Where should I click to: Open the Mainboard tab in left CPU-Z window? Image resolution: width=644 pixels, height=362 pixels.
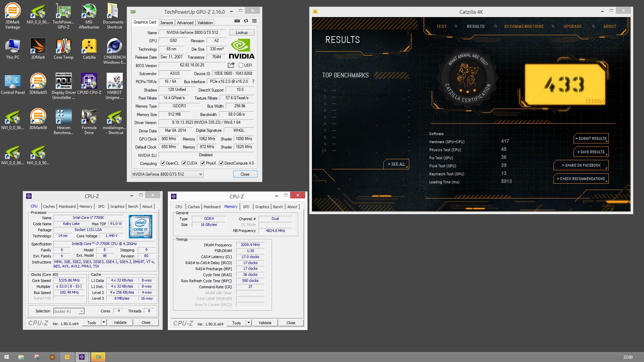click(67, 206)
